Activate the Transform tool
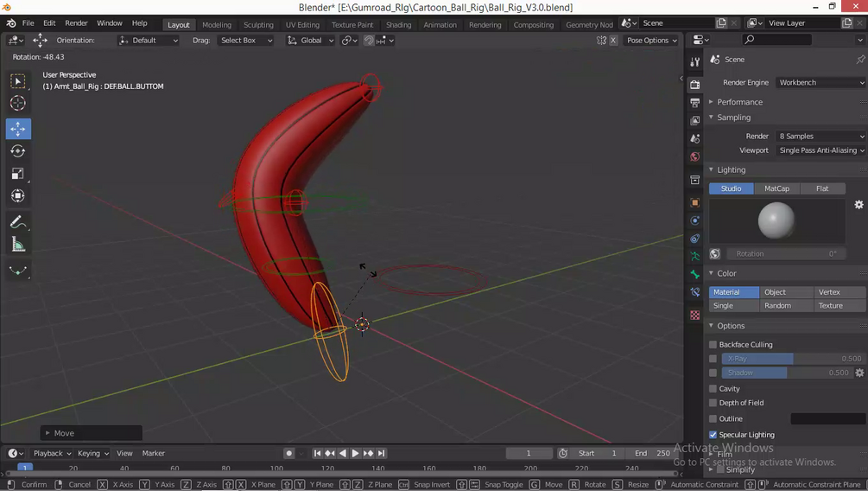Image resolution: width=868 pixels, height=491 pixels. point(18,195)
